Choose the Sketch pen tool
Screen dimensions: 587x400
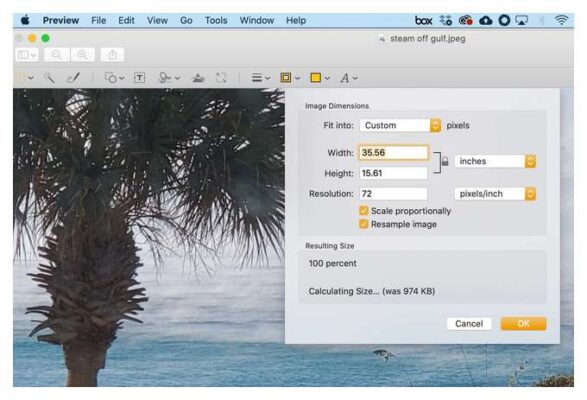[x=73, y=78]
